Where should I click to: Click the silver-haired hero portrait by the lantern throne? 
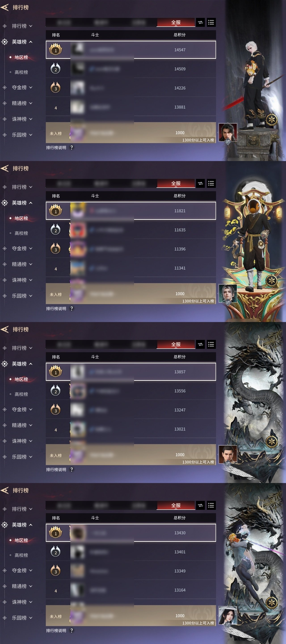tap(228, 294)
